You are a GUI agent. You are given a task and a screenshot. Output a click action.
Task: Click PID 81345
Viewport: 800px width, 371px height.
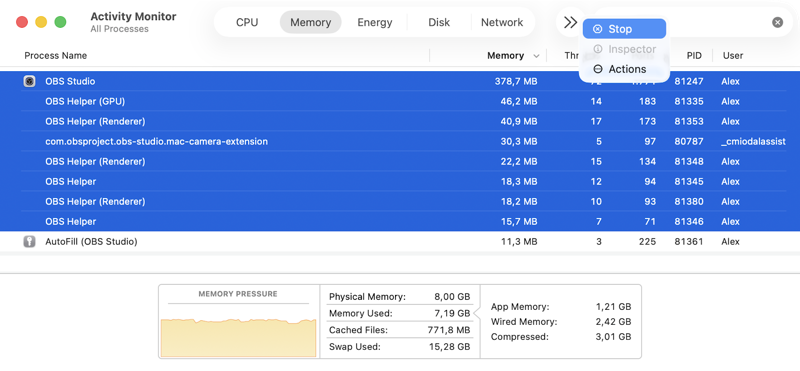[689, 181]
